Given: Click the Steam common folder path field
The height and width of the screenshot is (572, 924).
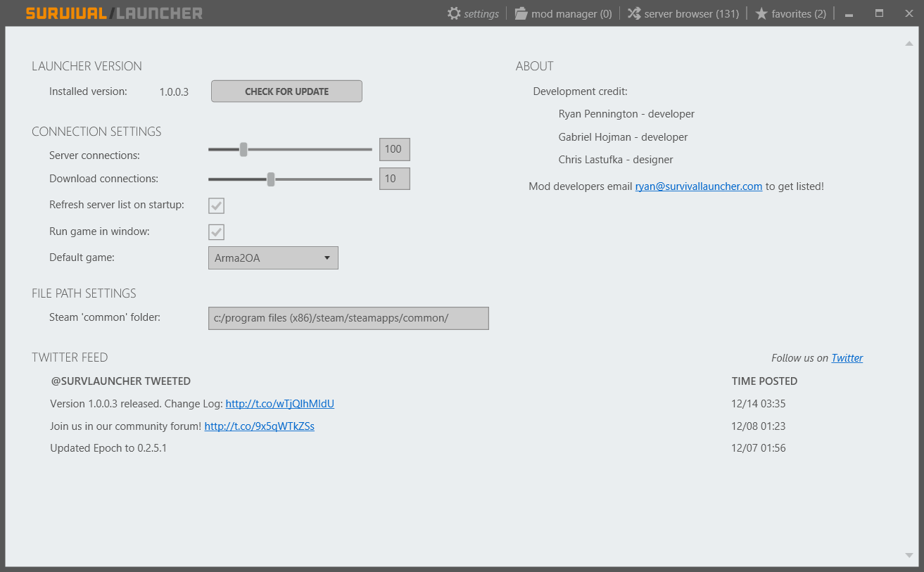Looking at the screenshot, I should (x=348, y=318).
